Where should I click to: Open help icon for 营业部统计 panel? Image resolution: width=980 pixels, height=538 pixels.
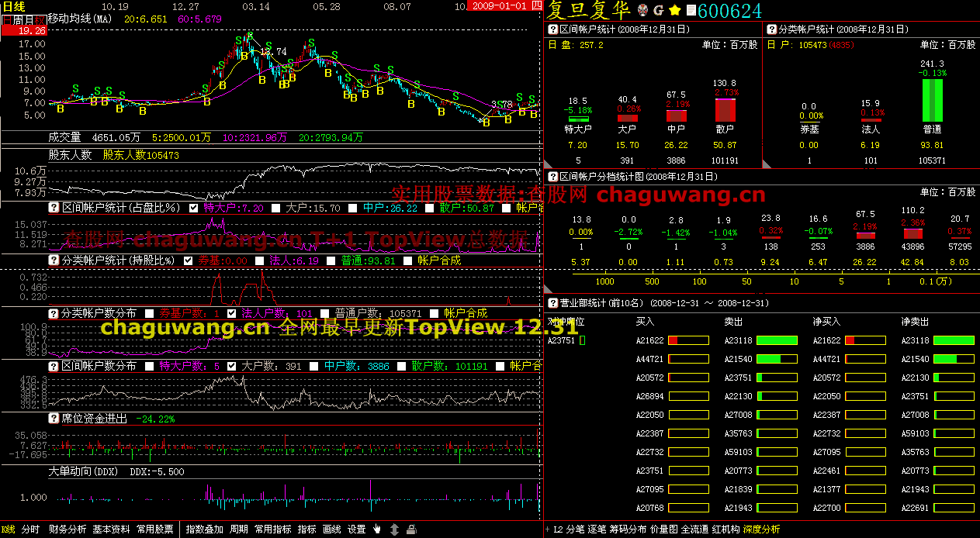(552, 303)
